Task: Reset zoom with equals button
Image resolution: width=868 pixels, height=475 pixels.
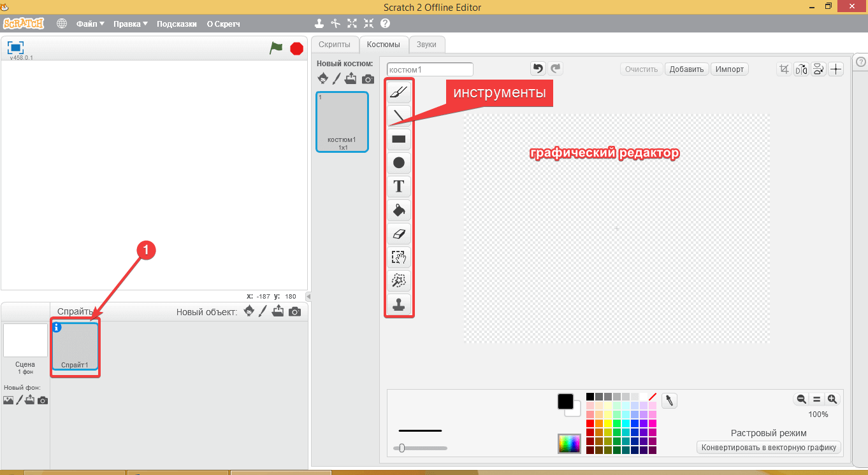Action: (816, 399)
